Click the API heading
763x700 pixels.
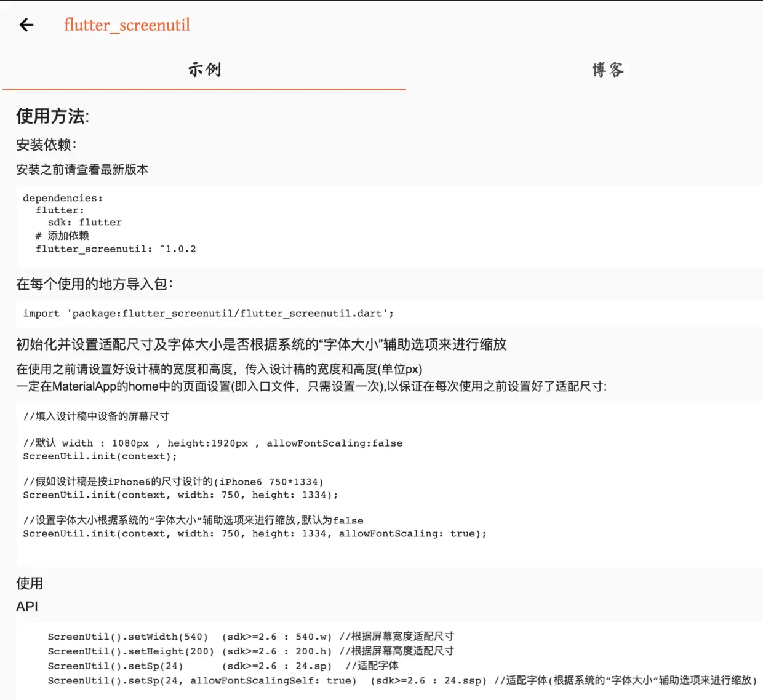27,607
